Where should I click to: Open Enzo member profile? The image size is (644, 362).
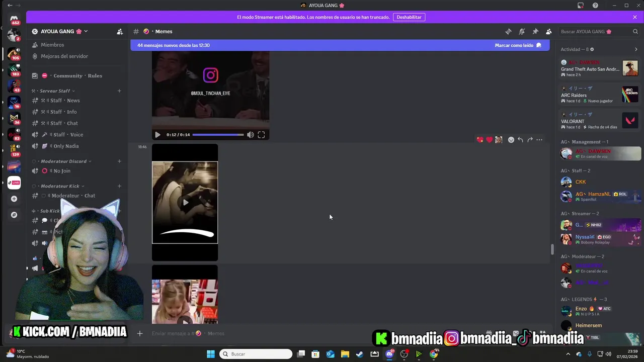(x=600, y=311)
